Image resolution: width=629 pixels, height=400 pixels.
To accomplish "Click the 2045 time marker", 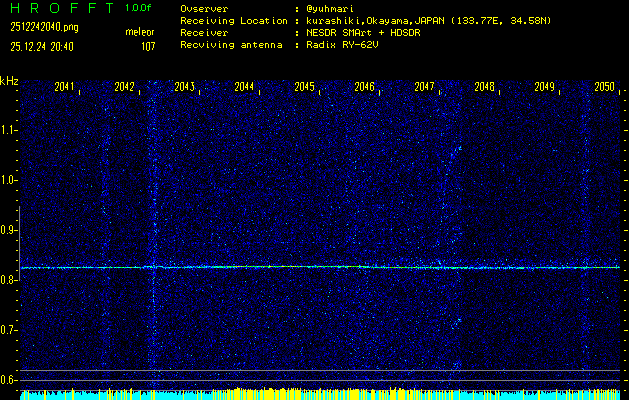I will tap(304, 87).
